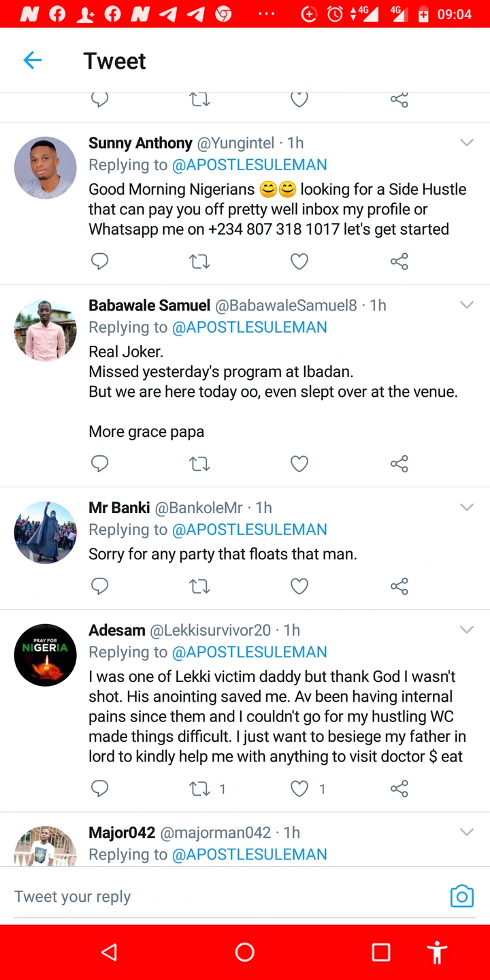Like Adesam's tweet with one like
Image resolution: width=490 pixels, height=980 pixels.
(299, 789)
